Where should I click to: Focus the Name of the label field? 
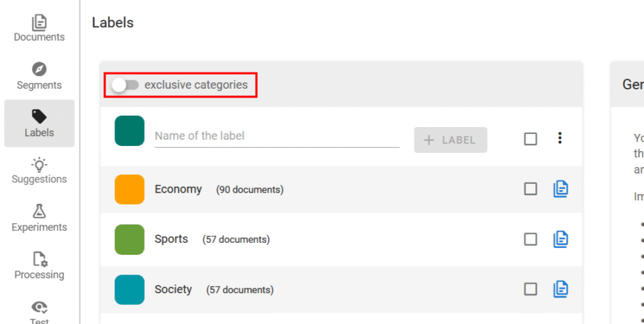pyautogui.click(x=277, y=136)
